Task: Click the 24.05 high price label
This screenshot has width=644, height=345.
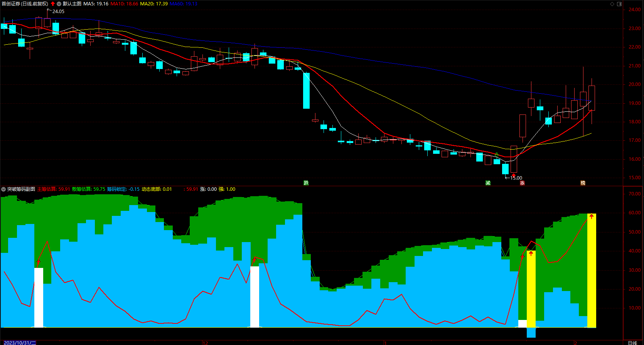Action: click(58, 12)
